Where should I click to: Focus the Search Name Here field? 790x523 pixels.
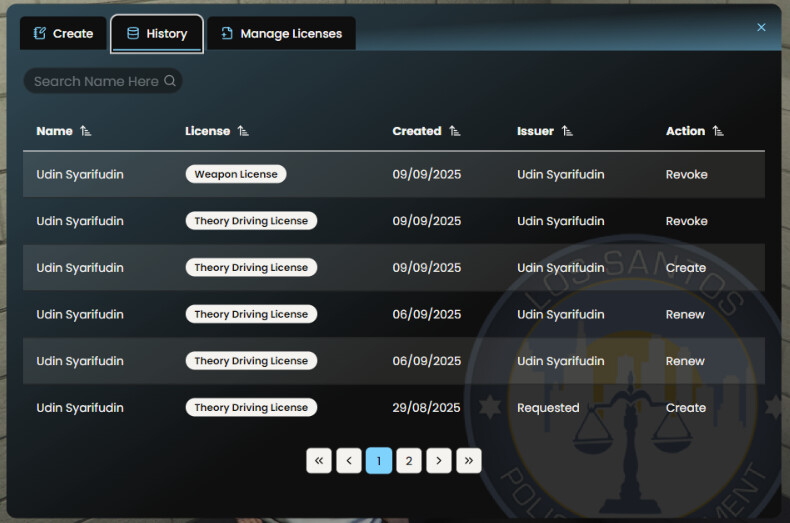(x=95, y=81)
